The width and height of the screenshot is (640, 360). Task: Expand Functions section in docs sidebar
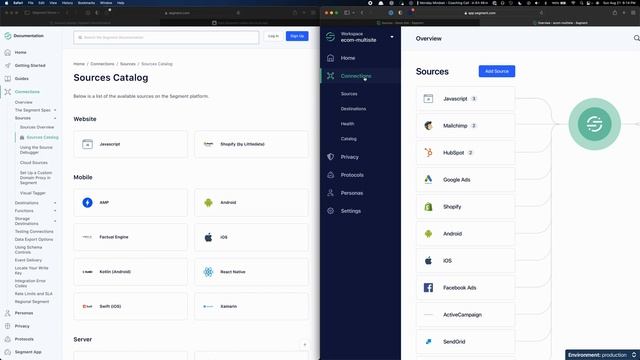55,211
